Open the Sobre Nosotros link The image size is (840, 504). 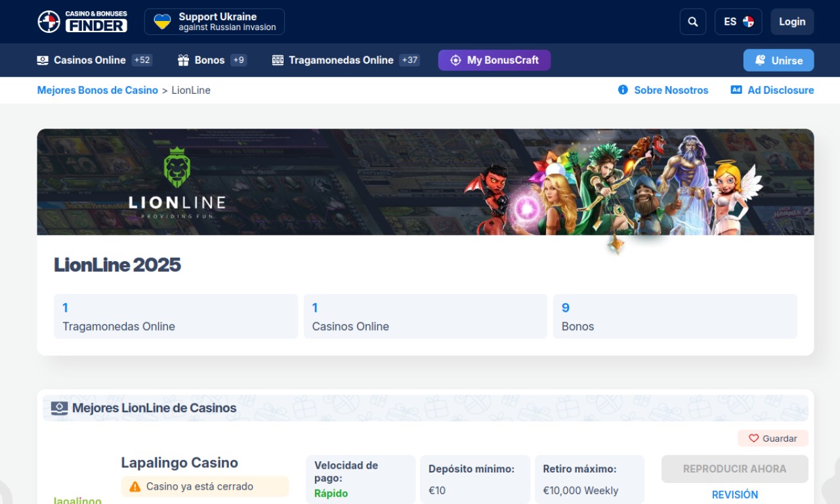671,90
